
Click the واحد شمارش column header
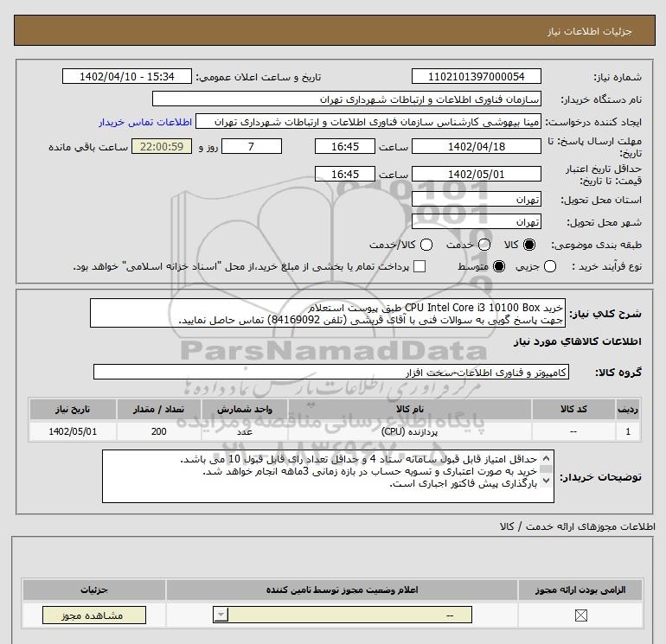point(245,409)
